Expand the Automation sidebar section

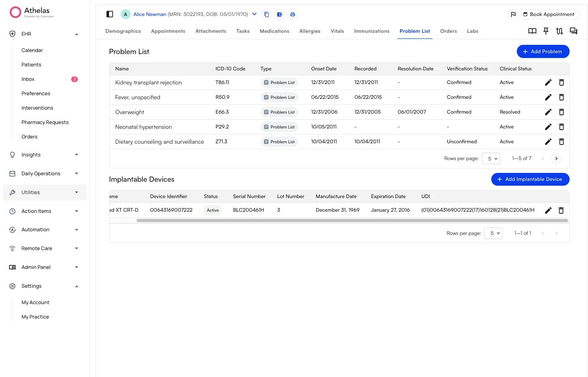pyautogui.click(x=76, y=230)
